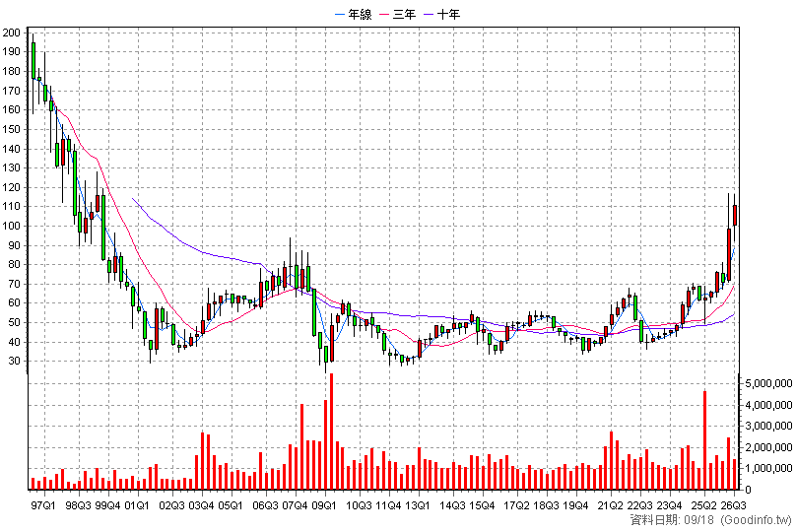This screenshot has height=532, width=796.
Task: Click the 5,000,000 volume axis label
Action: point(768,384)
